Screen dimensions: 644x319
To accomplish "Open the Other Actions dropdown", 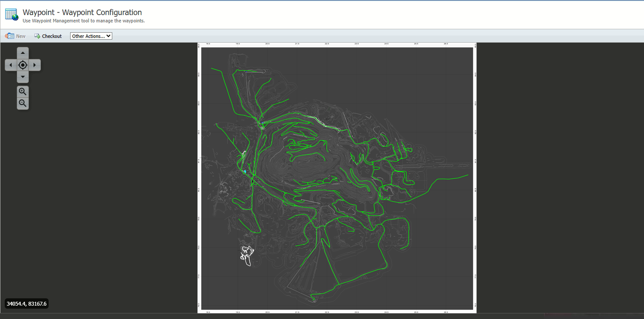I will (91, 36).
